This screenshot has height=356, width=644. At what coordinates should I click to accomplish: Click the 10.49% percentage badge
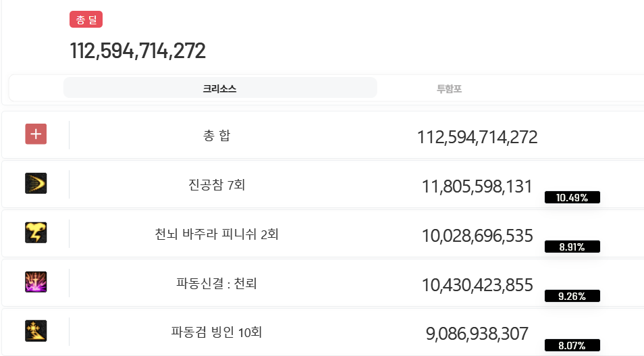click(x=572, y=197)
